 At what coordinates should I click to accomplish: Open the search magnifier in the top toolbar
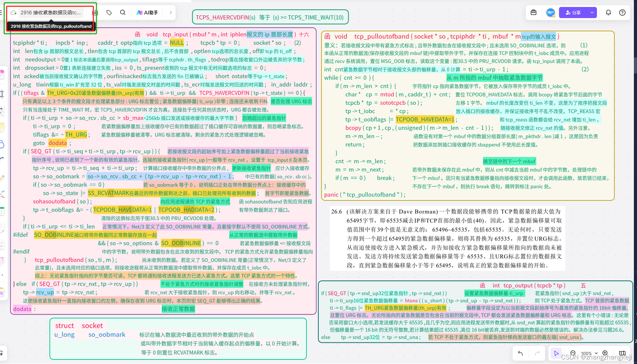(x=123, y=13)
